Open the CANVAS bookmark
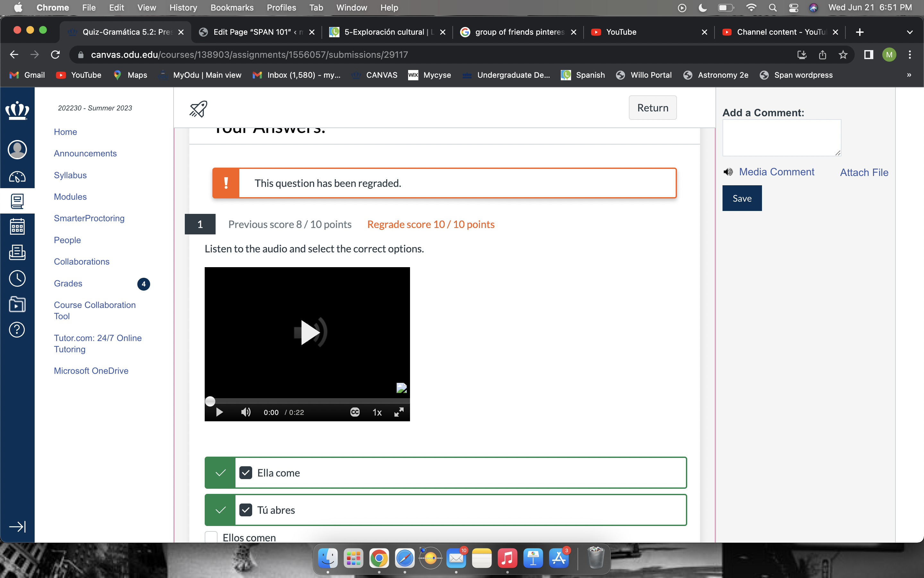The height and width of the screenshot is (578, 924). [374, 75]
